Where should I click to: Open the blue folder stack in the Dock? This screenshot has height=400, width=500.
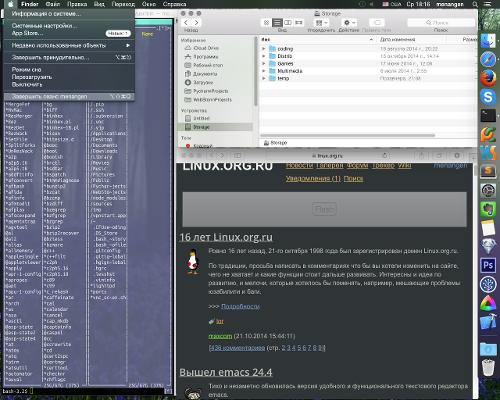(x=488, y=349)
